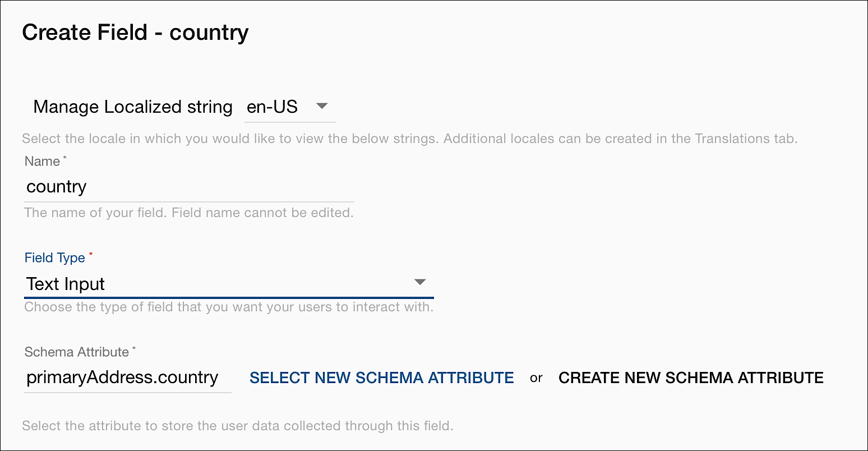Click the Name field containing "country"
The height and width of the screenshot is (451, 868).
coord(189,187)
